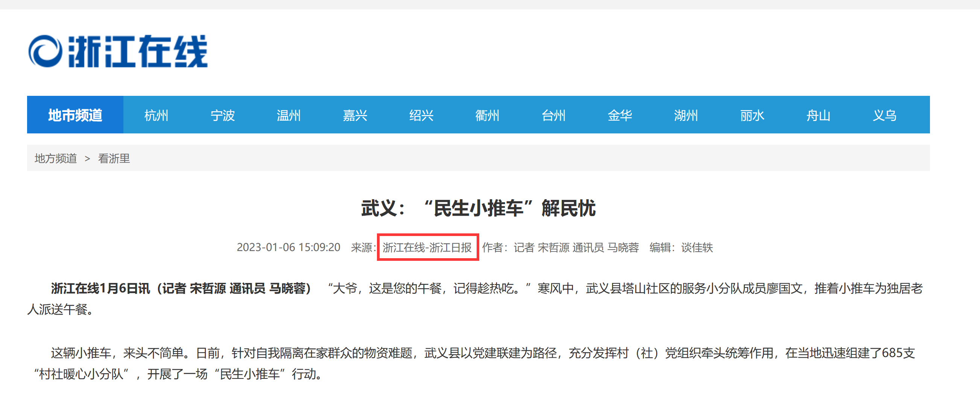980x404 pixels.
Task: Open the 绍兴 channel
Action: pos(421,115)
